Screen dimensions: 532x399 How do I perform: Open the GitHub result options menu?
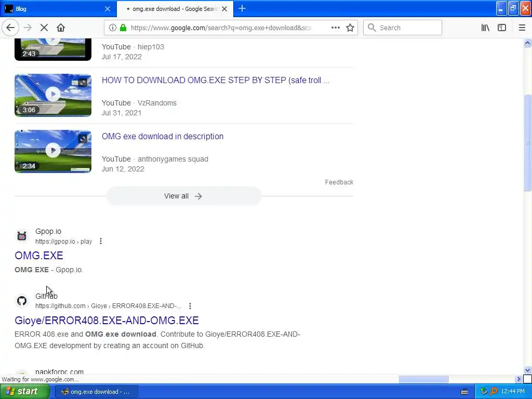[190, 306]
